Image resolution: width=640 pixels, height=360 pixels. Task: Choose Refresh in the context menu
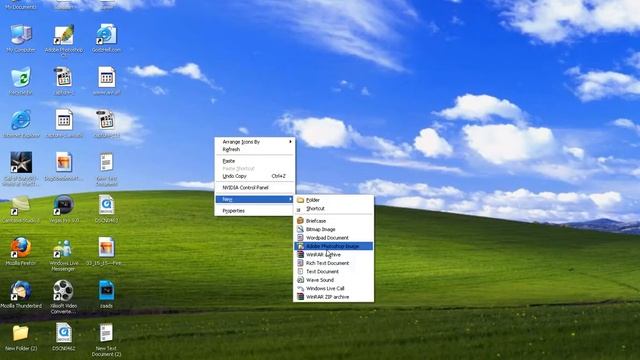click(x=255, y=149)
